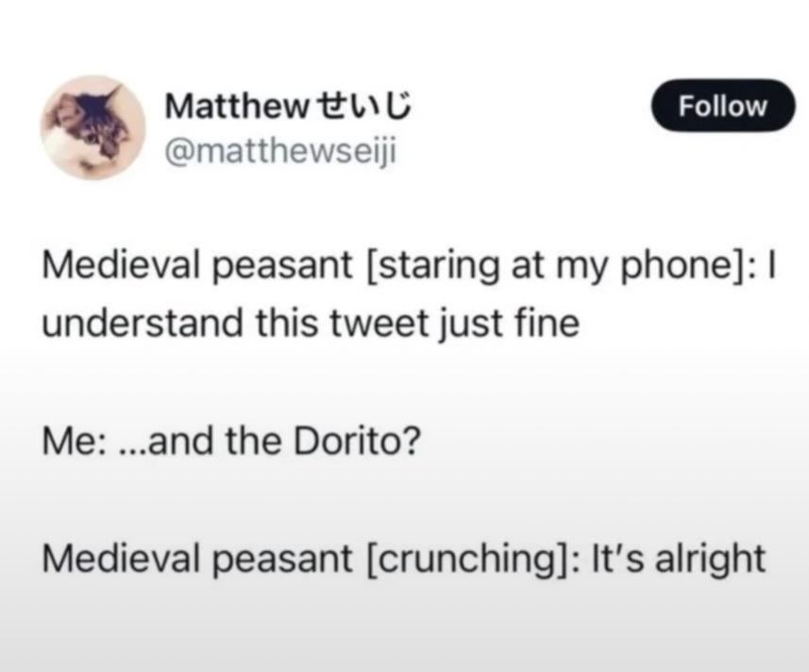Click the @matthewseiji handle
Screen dimensions: 809x672
[280, 152]
